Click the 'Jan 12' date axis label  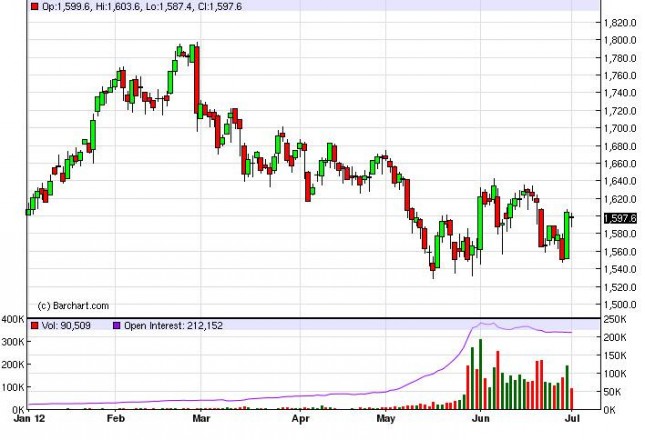pyautogui.click(x=29, y=419)
